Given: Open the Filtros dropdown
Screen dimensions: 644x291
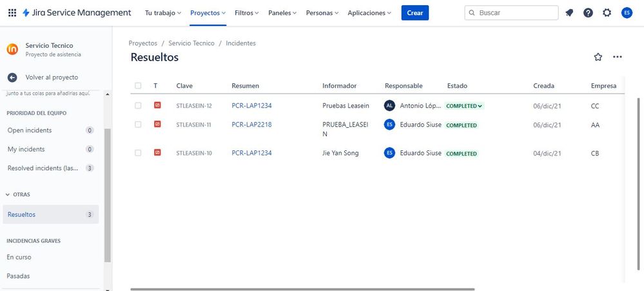Looking at the screenshot, I should pos(247,13).
